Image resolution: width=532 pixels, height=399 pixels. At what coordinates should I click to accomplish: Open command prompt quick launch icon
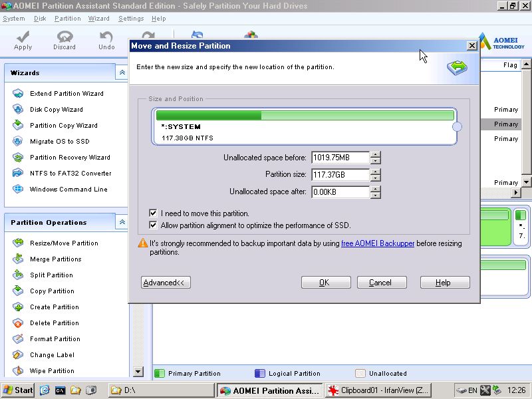coord(60,390)
